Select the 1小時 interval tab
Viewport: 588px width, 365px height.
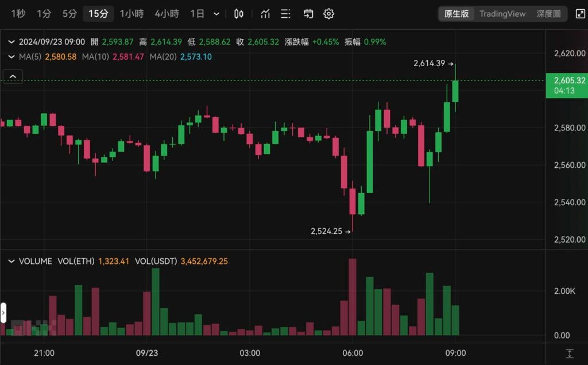[131, 14]
